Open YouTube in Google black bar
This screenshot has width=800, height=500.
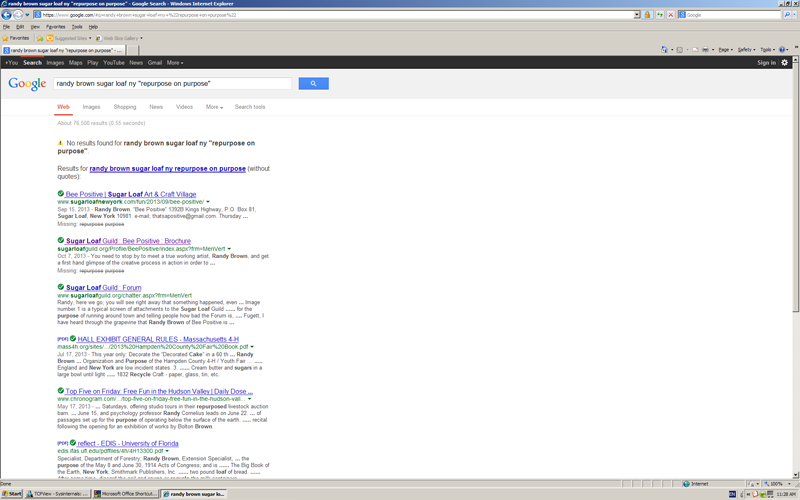[114, 63]
